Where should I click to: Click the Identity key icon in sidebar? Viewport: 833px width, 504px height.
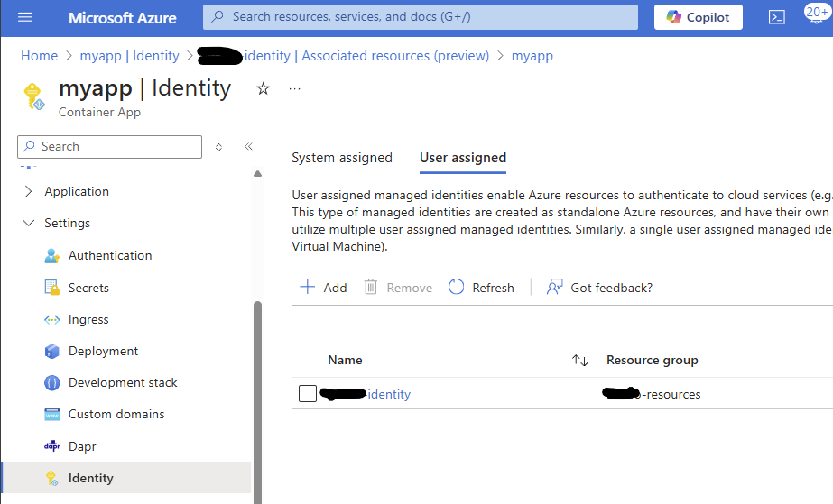[52, 479]
